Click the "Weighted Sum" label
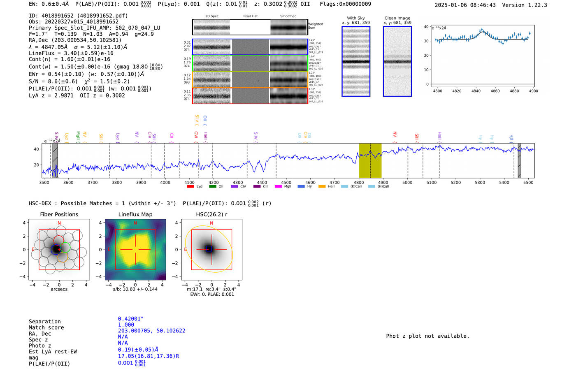Viewport: 576px width, 392px height. pos(316,26)
